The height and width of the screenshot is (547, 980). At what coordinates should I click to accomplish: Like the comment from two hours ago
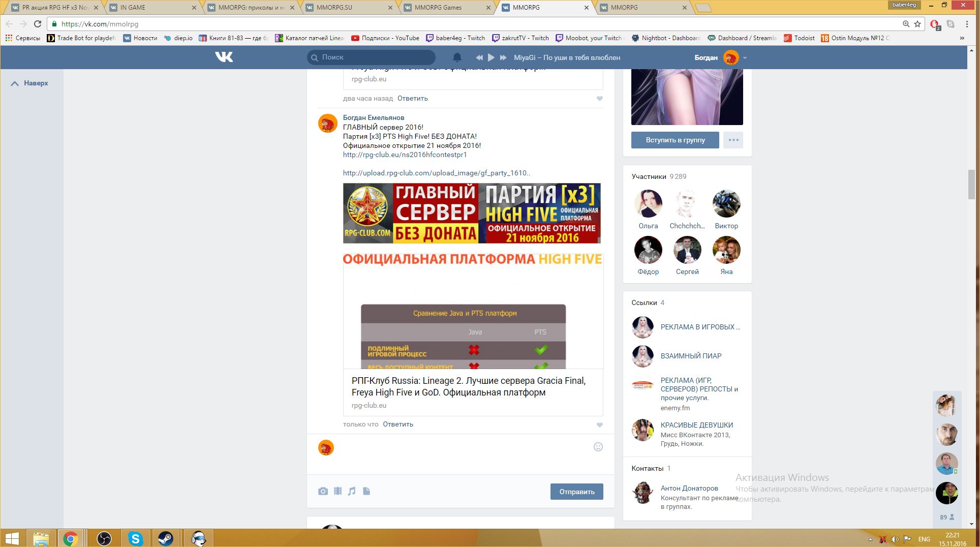pyautogui.click(x=599, y=99)
